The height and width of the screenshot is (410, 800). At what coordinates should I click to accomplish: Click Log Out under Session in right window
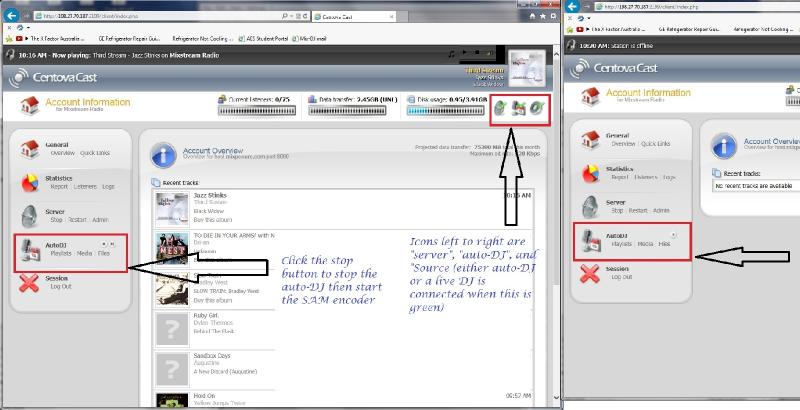(621, 277)
